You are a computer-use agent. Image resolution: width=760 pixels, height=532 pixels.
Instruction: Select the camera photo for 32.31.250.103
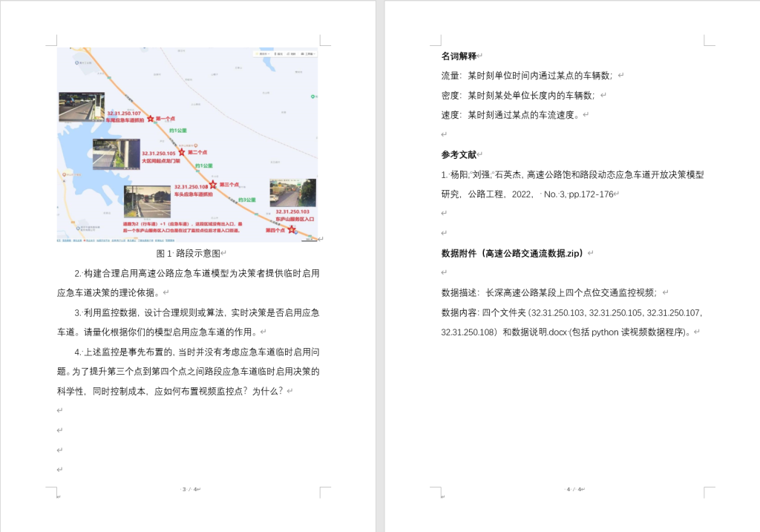point(292,192)
